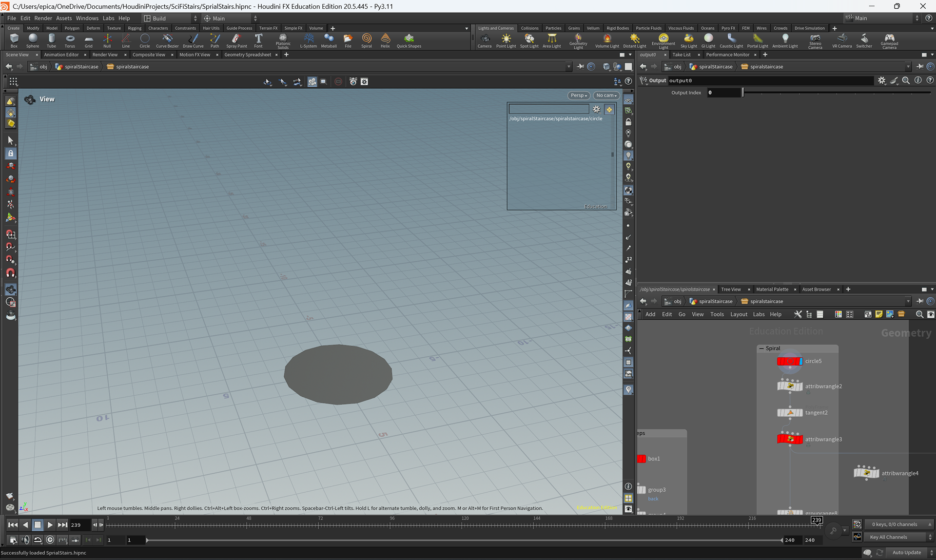Image resolution: width=936 pixels, height=560 pixels.
Task: Click the playback range slider bar
Action: pos(464,540)
